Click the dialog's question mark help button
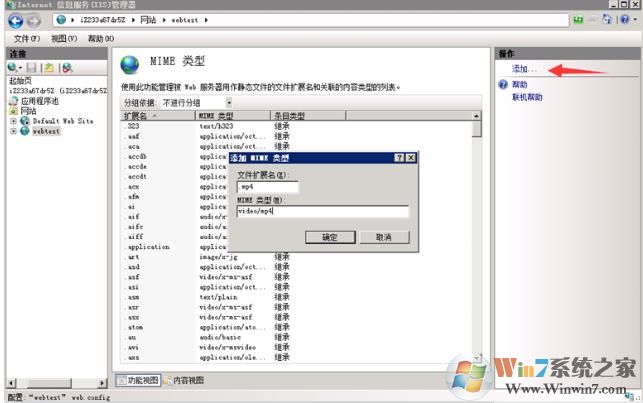Screen dimensions: 643x403 coord(399,158)
